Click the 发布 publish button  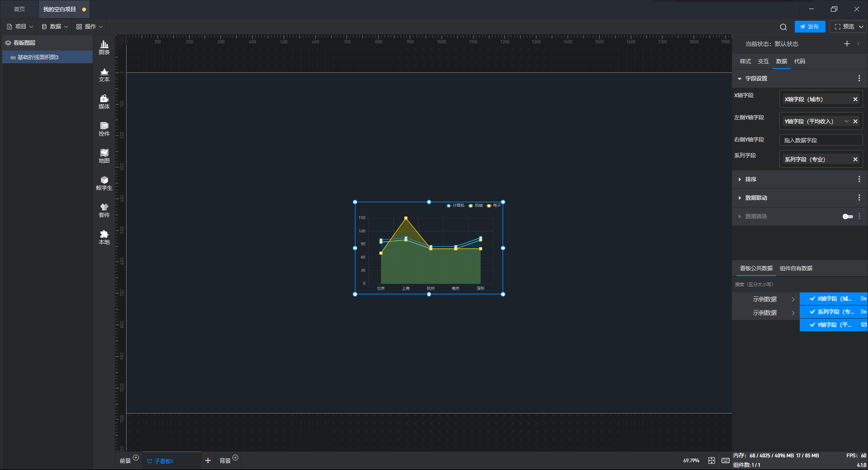(810, 27)
